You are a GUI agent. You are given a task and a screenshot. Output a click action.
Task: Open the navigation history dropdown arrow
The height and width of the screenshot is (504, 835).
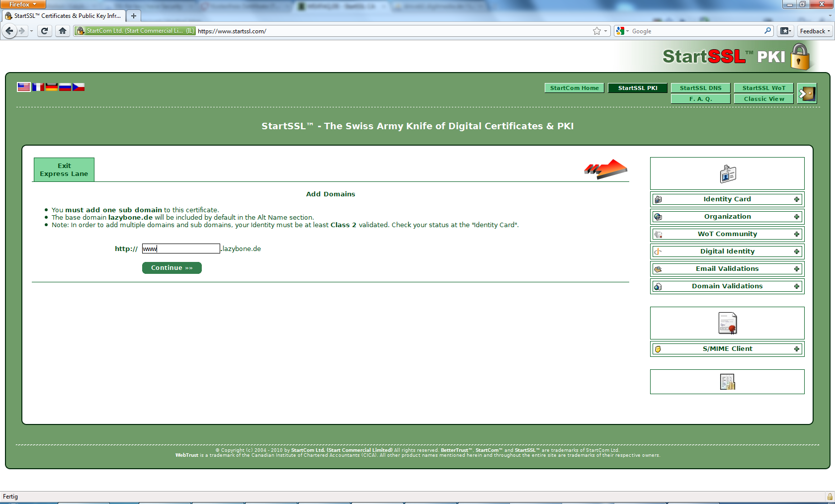coord(31,31)
